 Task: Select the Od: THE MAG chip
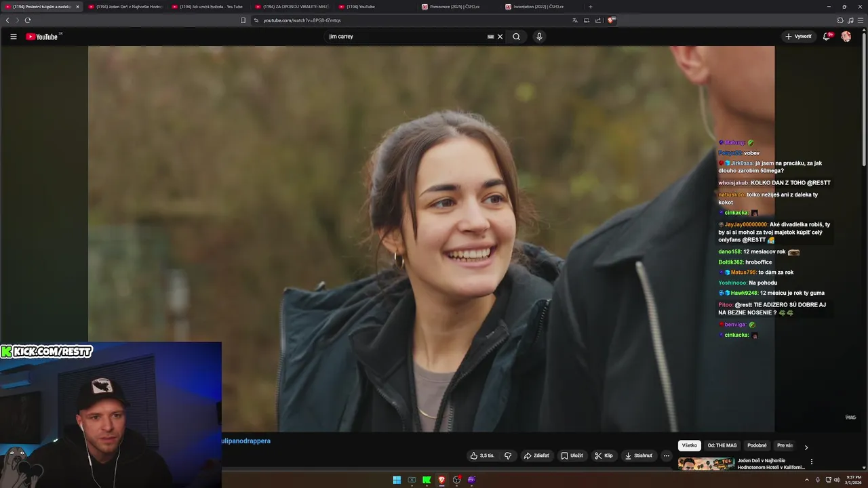tap(722, 445)
